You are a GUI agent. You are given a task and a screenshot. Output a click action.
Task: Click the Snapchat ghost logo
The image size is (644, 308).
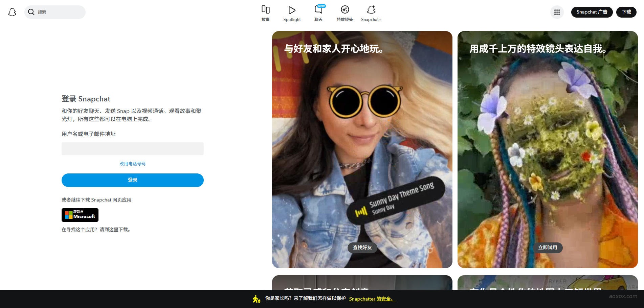[12, 12]
